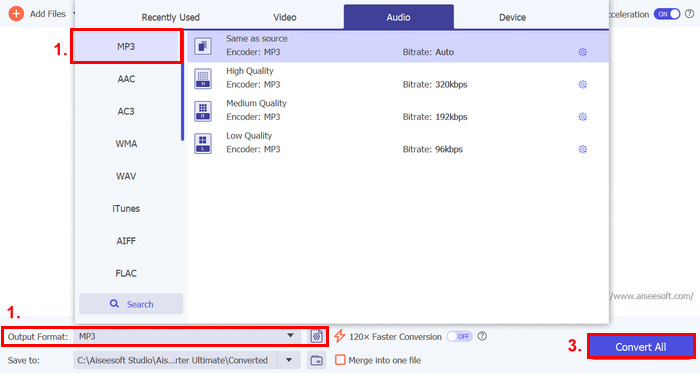
Task: Select WMA in the format list
Action: tap(126, 144)
